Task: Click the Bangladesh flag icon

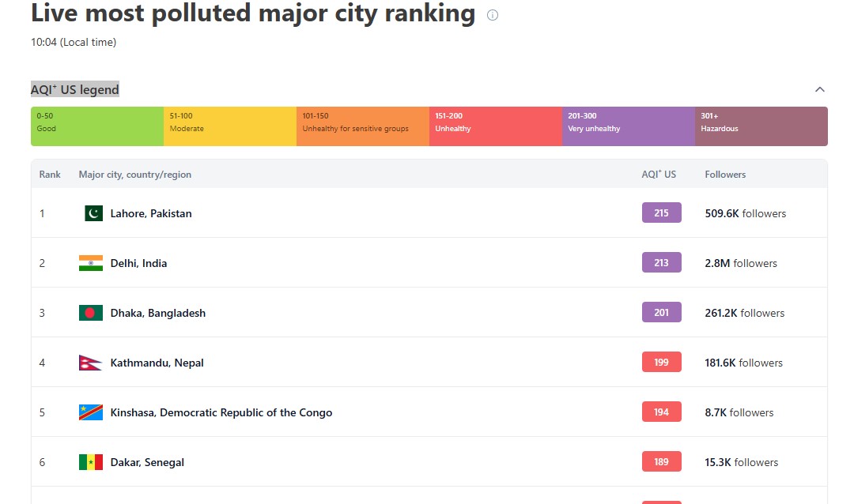Action: coord(91,313)
